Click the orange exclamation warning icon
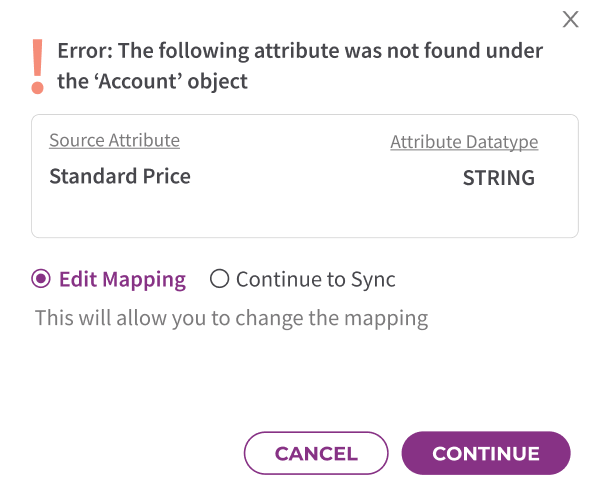This screenshot has height=496, width=598. point(37,66)
